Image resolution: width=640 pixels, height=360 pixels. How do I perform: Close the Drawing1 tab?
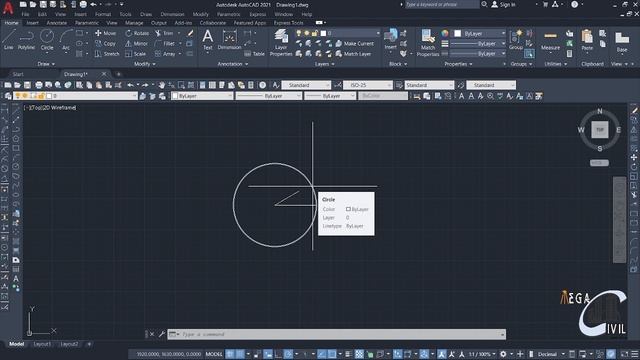click(x=104, y=74)
